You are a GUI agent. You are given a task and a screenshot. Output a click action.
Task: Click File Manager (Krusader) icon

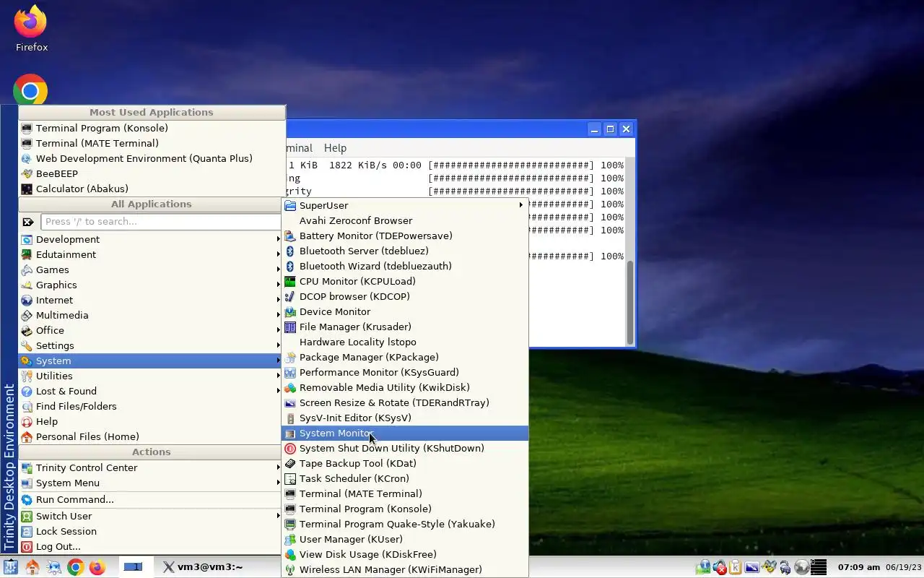click(290, 327)
